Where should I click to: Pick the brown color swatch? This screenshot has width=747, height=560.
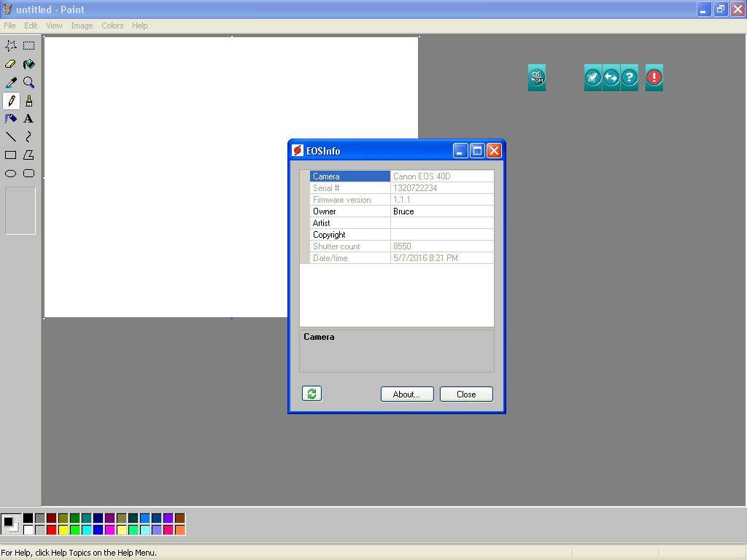tap(179, 518)
